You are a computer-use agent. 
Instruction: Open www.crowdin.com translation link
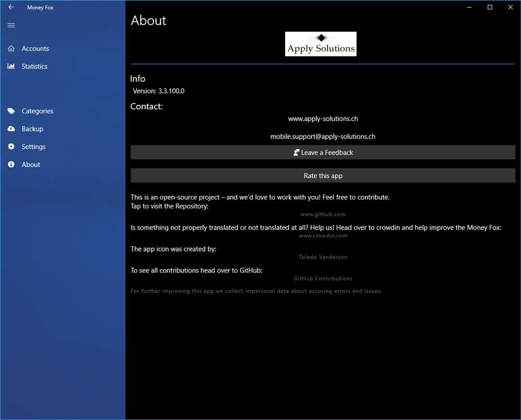pyautogui.click(x=323, y=235)
